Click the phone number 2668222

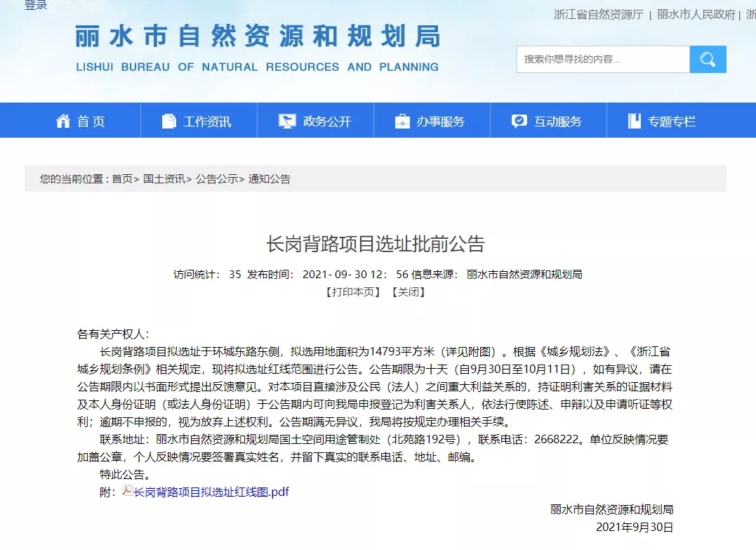(x=557, y=440)
